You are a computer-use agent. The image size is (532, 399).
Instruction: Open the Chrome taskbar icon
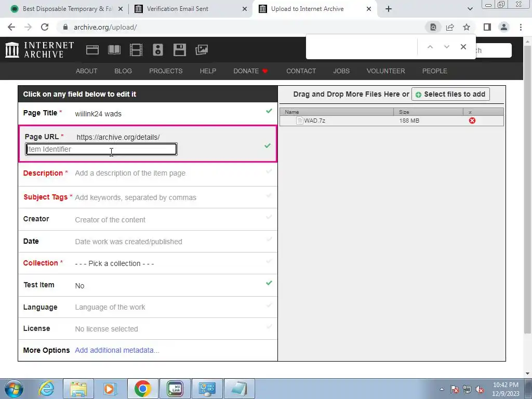[x=142, y=389]
